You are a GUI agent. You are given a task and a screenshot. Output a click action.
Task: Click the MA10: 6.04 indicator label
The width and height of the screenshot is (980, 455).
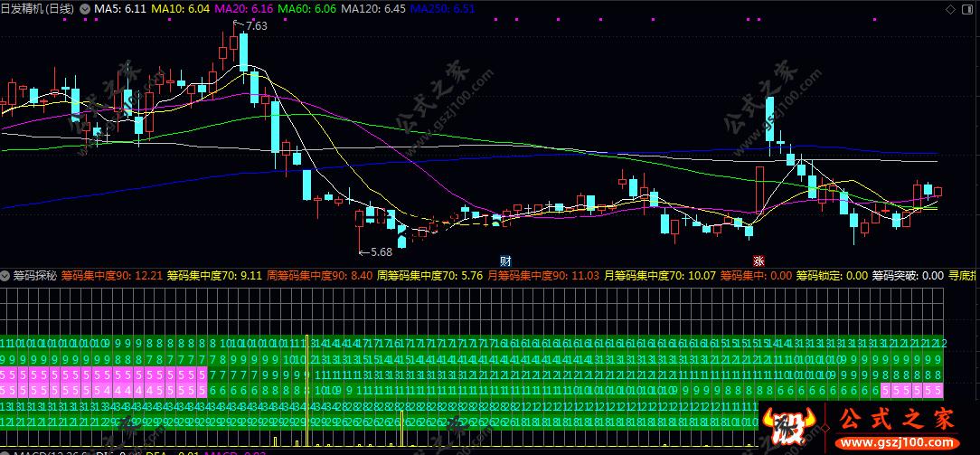pyautogui.click(x=181, y=9)
